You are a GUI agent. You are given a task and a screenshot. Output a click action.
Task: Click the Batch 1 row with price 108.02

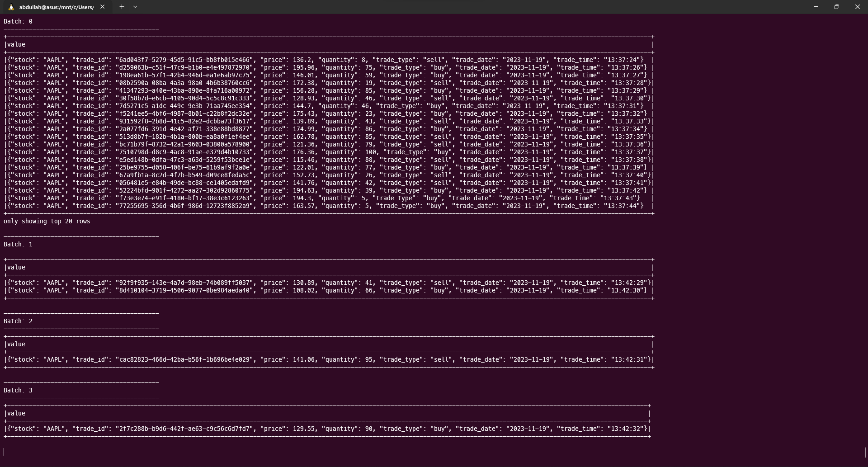[329, 290]
